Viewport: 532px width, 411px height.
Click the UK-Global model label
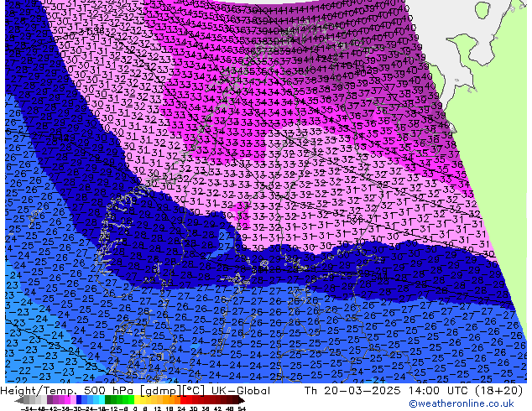tap(241, 391)
